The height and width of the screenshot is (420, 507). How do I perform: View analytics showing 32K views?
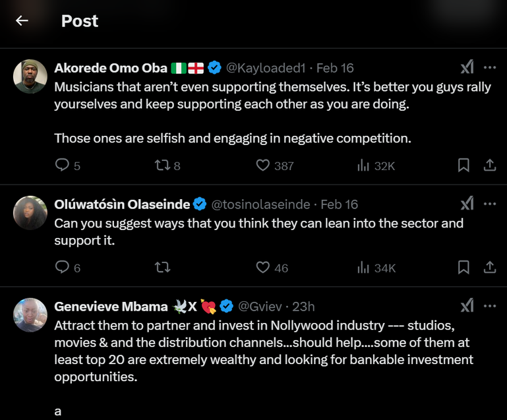pos(363,165)
